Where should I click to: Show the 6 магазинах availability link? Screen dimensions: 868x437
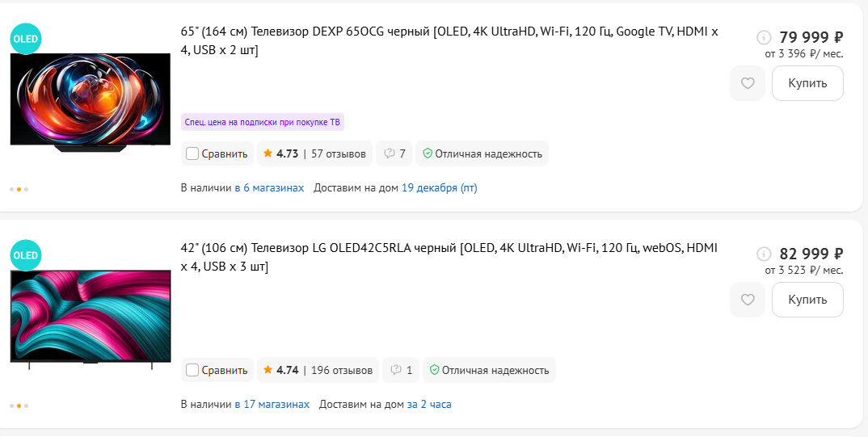point(269,187)
